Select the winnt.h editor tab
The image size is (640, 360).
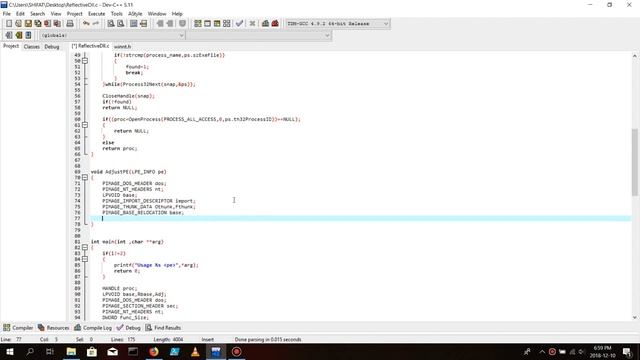[122, 47]
